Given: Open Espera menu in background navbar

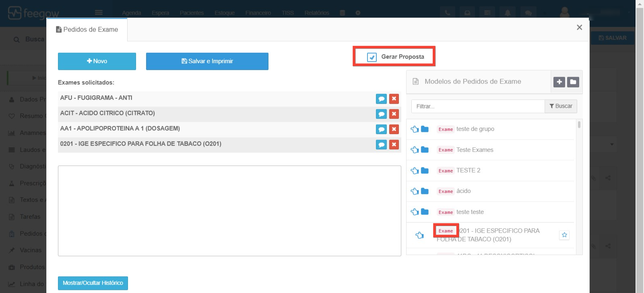Looking at the screenshot, I should click(x=160, y=13).
